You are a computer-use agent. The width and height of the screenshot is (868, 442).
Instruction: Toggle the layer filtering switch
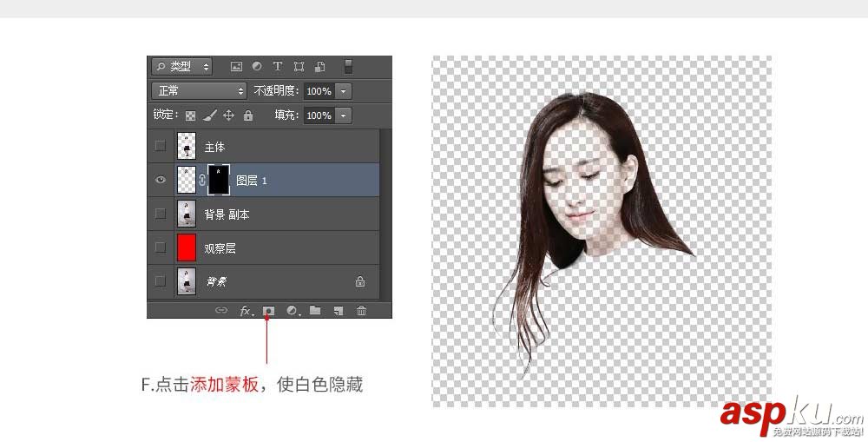coord(348,67)
